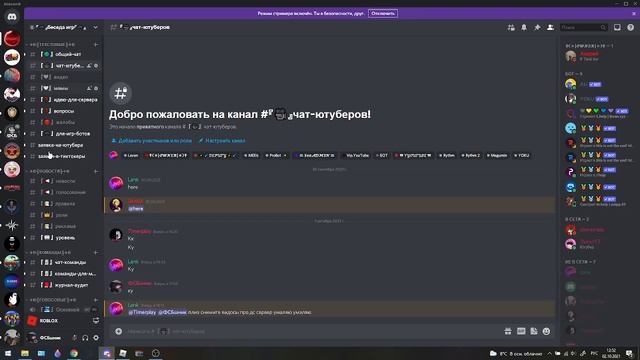Viewport: 640px width, 360px height.
Task: Click notification bell in channel header
Action: (x=524, y=27)
